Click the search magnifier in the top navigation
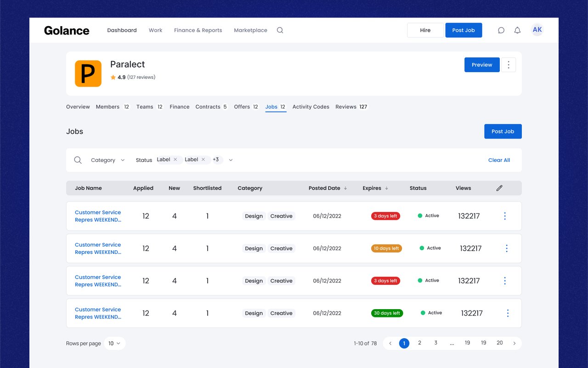 280,30
